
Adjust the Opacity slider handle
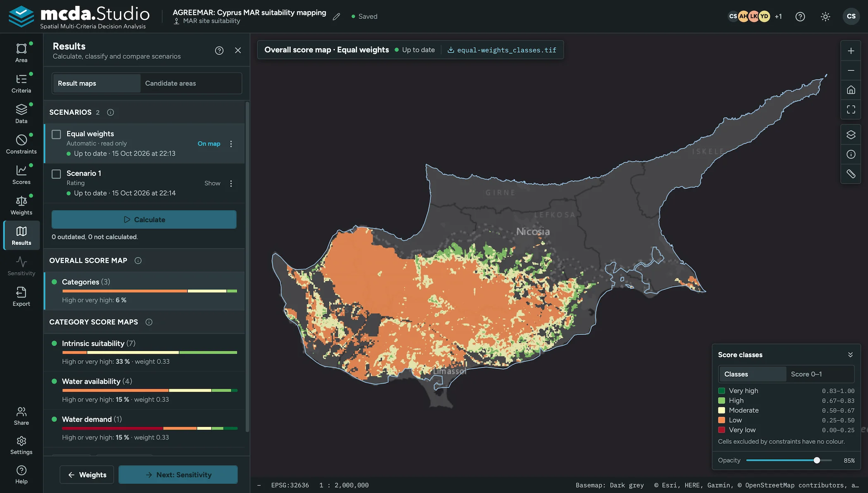pos(817,460)
